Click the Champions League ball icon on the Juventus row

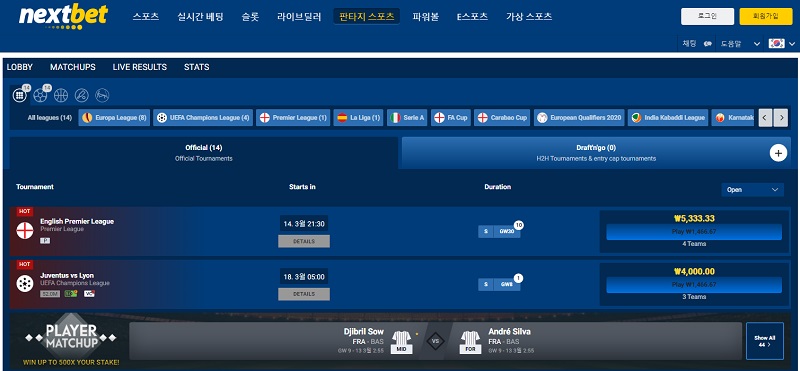pos(24,284)
